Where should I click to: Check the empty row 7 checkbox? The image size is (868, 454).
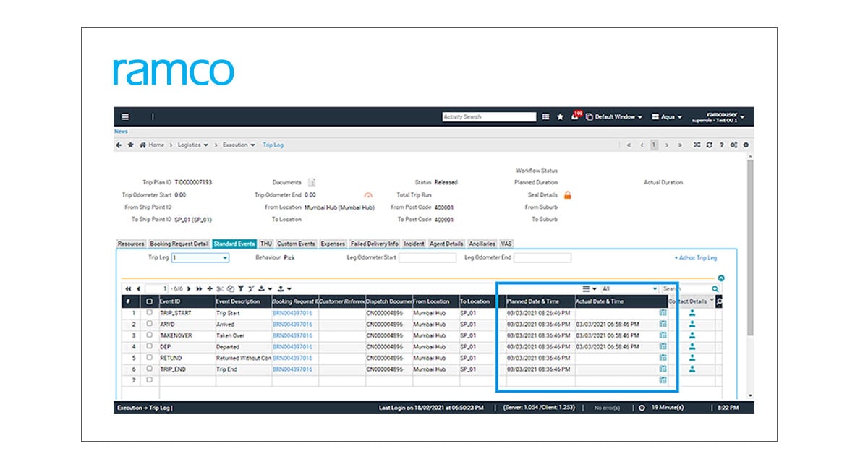point(150,380)
